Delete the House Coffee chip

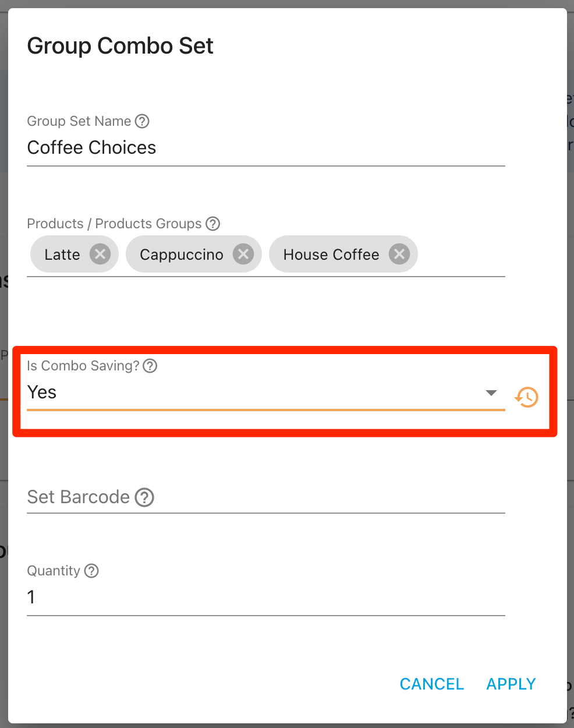pos(399,254)
